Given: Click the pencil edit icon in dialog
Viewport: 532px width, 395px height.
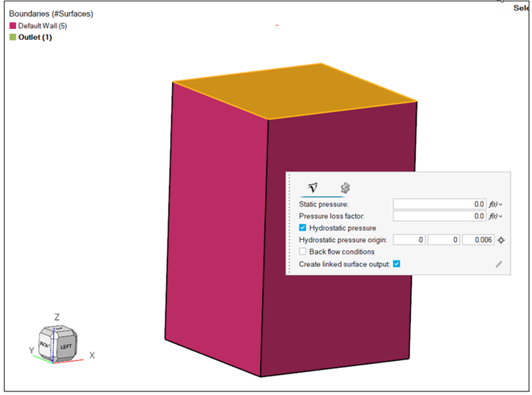Looking at the screenshot, I should (499, 264).
